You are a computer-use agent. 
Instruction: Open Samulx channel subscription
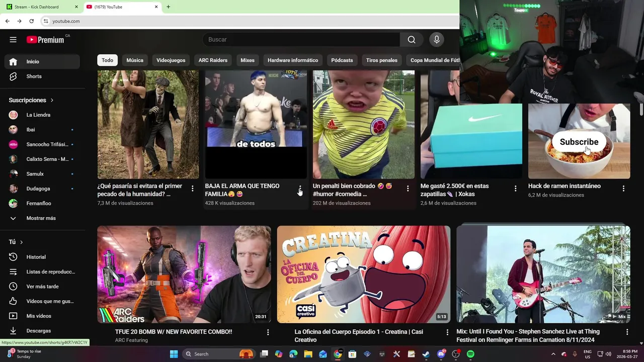click(42, 174)
